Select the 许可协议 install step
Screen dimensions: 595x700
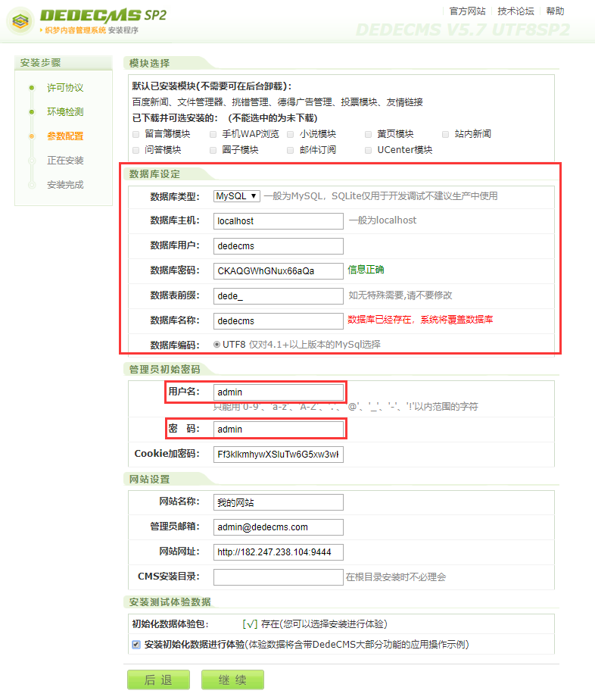click(65, 88)
